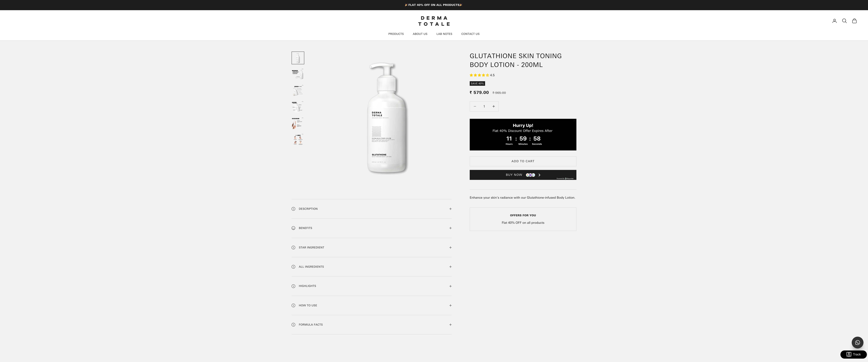Image resolution: width=868 pixels, height=362 pixels.
Task: Open the LAB NOTES page
Action: pos(444,34)
